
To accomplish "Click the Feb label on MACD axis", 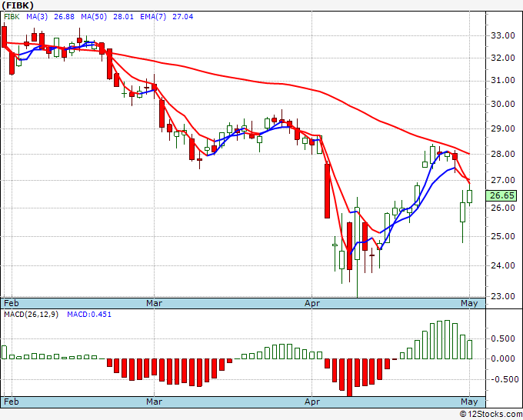I will 12,402.
